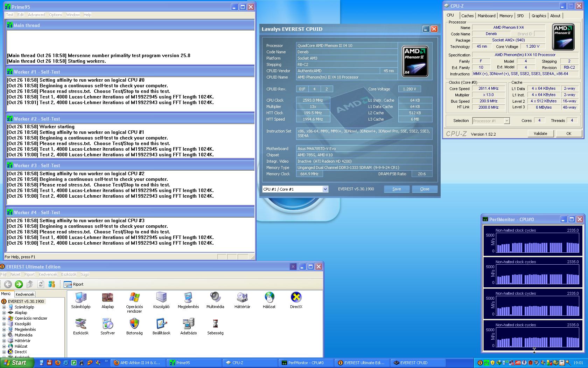Expand the Operációs rendszer tree node
Viewport: 588px width, 368px height.
click(x=4, y=318)
